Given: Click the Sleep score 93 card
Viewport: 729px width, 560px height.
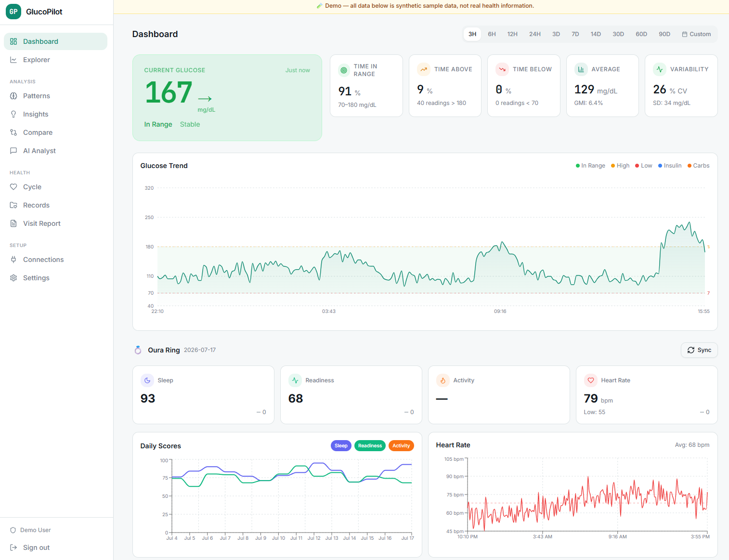Looking at the screenshot, I should point(203,395).
